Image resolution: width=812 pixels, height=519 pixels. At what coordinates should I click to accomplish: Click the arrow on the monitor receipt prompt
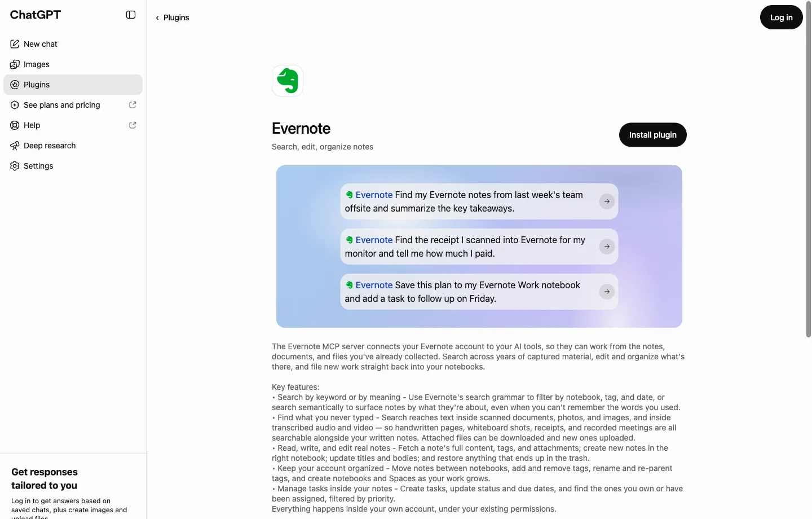click(607, 247)
